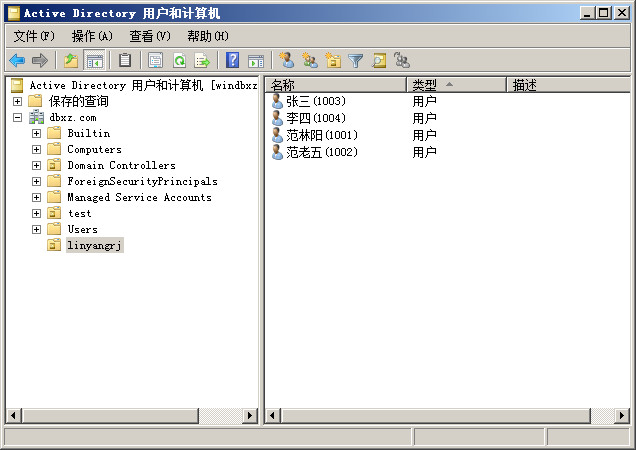This screenshot has height=450, width=636.
Task: Click the gray Forward arrow in toolbar
Action: [x=40, y=61]
